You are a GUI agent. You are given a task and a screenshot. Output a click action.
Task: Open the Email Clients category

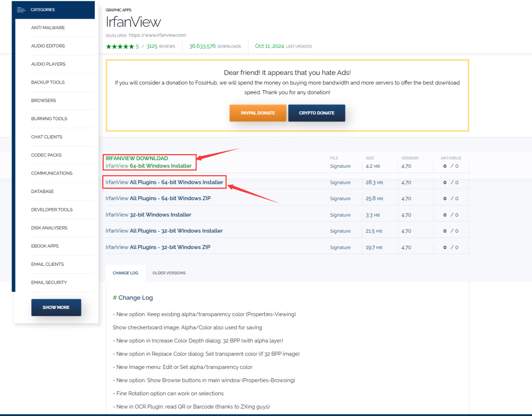click(x=47, y=264)
